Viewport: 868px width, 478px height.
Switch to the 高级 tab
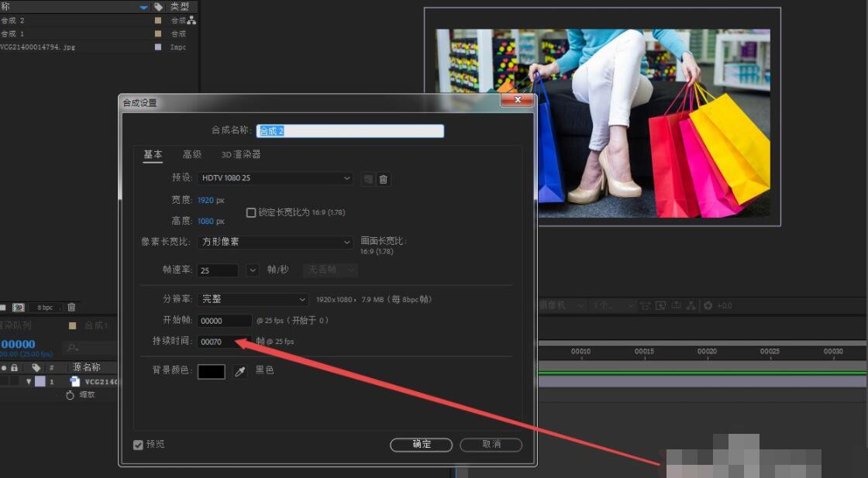(x=192, y=154)
